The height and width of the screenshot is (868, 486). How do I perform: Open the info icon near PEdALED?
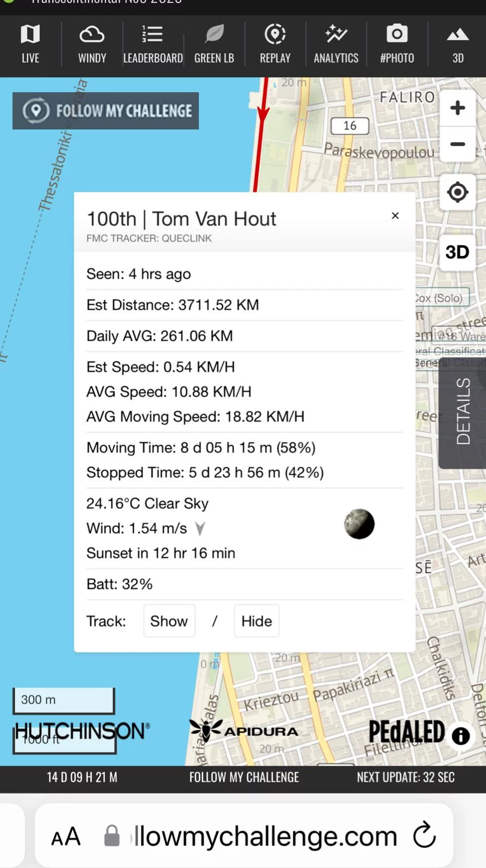coord(460,736)
